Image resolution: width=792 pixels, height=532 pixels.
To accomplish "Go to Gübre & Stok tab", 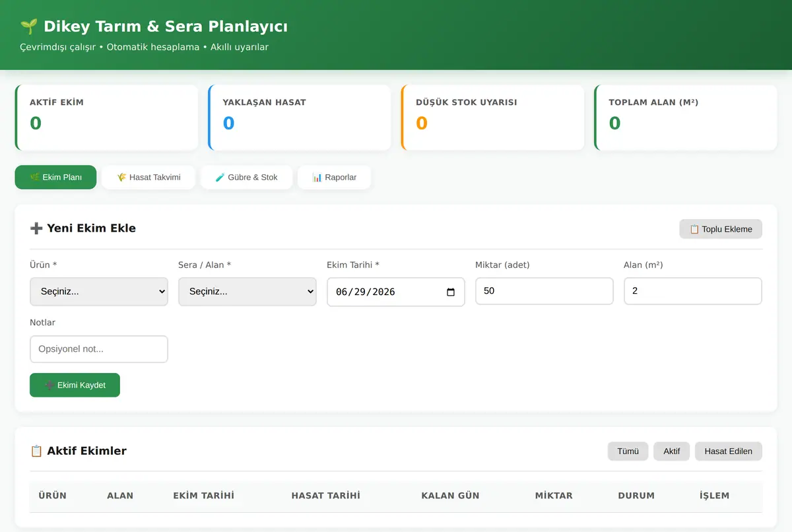I will click(x=246, y=177).
